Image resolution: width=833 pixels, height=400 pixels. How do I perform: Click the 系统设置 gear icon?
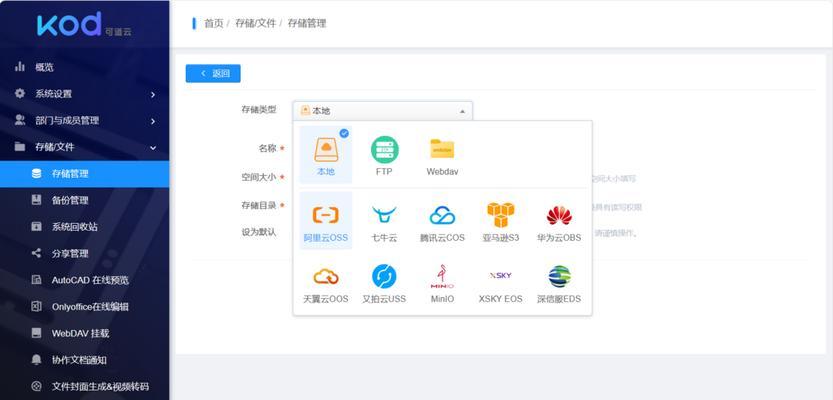[20, 93]
